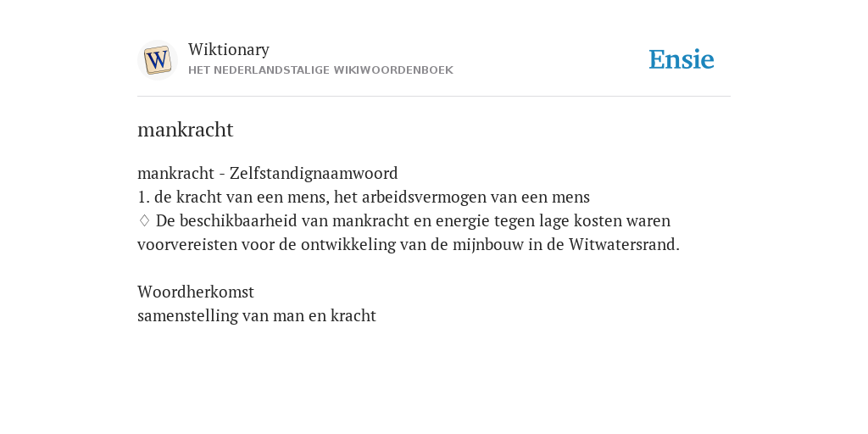Open the Ensie logo link

(681, 59)
